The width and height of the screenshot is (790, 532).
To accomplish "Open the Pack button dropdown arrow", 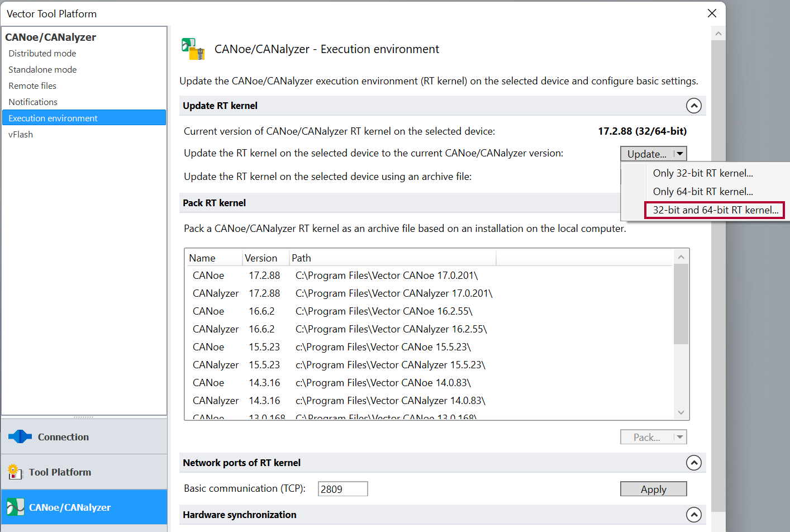I will tap(680, 437).
